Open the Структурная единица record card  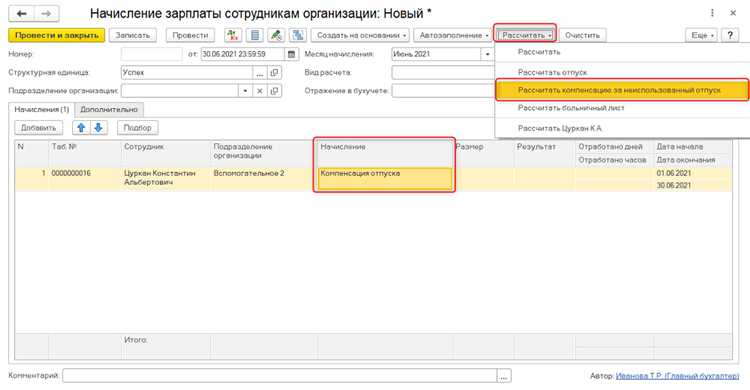275,73
